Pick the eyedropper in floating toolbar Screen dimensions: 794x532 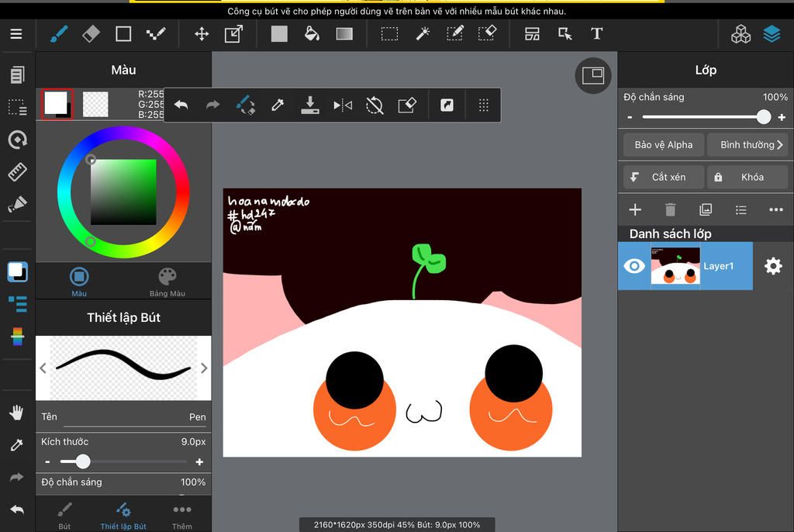278,105
